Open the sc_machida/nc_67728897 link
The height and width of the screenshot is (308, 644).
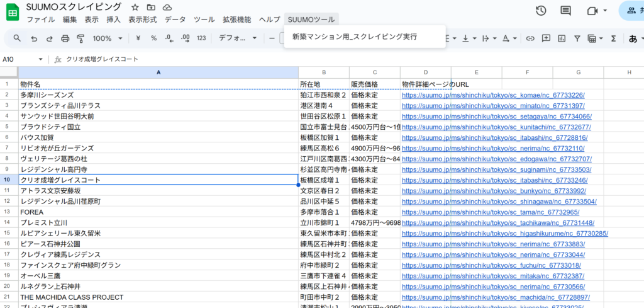496,297
